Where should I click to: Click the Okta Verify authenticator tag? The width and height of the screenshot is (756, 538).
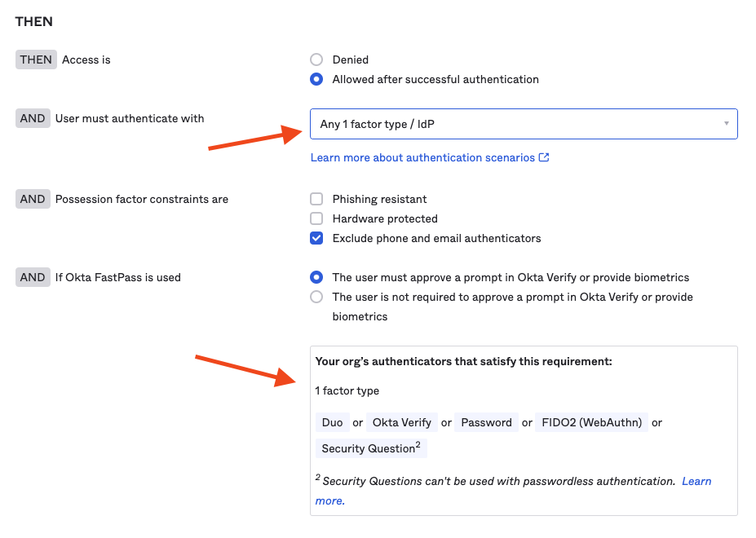point(401,423)
